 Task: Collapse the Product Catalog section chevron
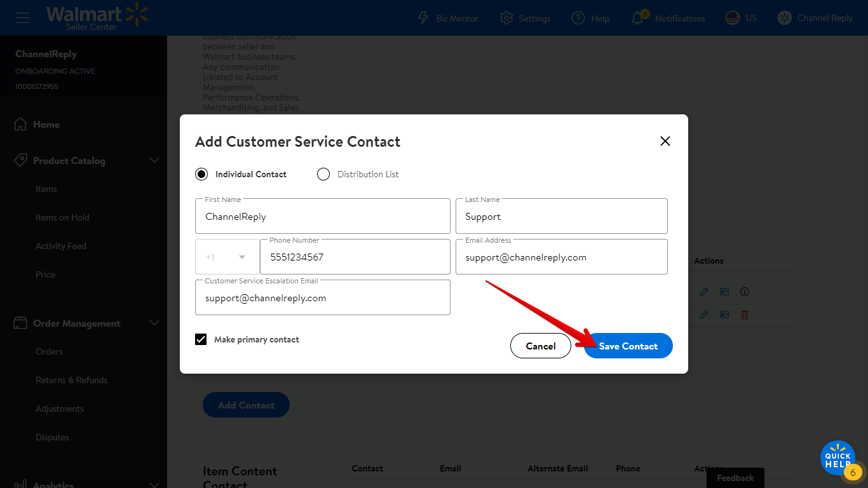tap(154, 161)
